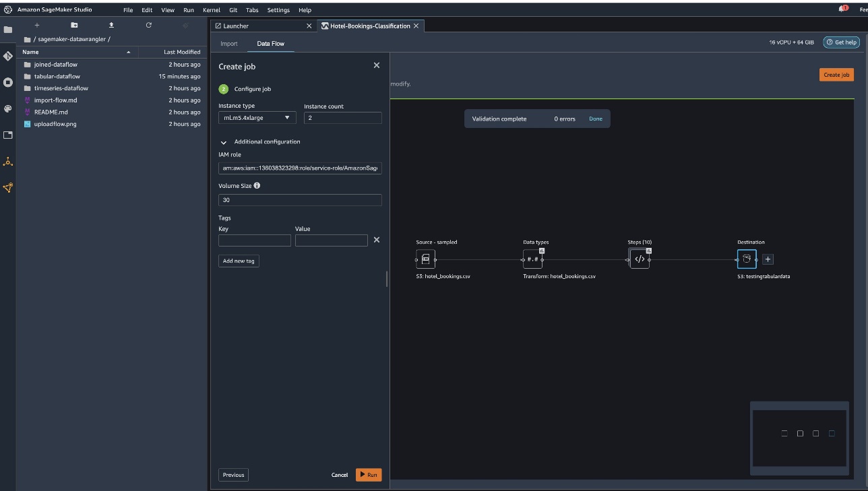This screenshot has width=868, height=491.
Task: Open Running Terminals and Kernels sidebar icon
Action: click(x=8, y=82)
